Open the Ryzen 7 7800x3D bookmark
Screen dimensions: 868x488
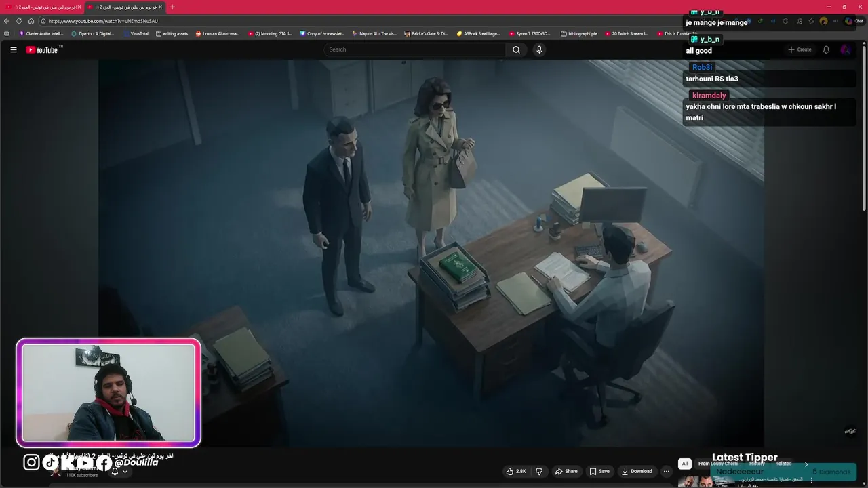pos(530,33)
